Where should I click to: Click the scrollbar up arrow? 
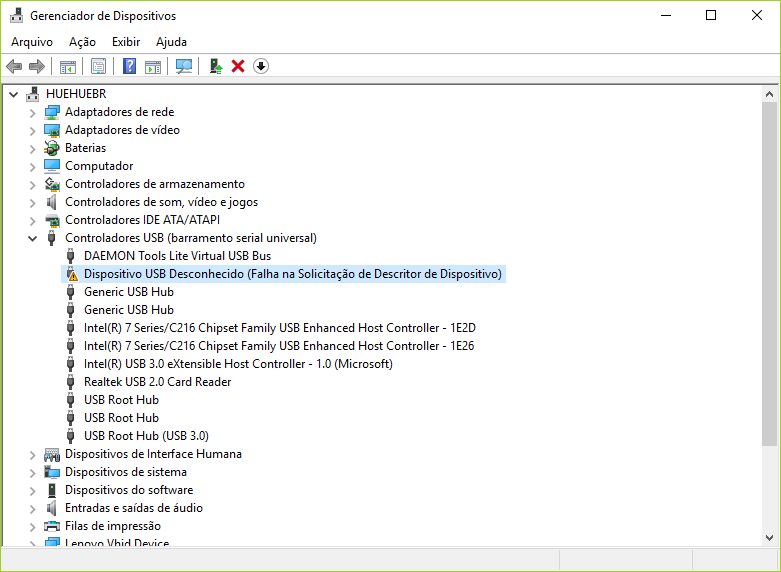769,94
